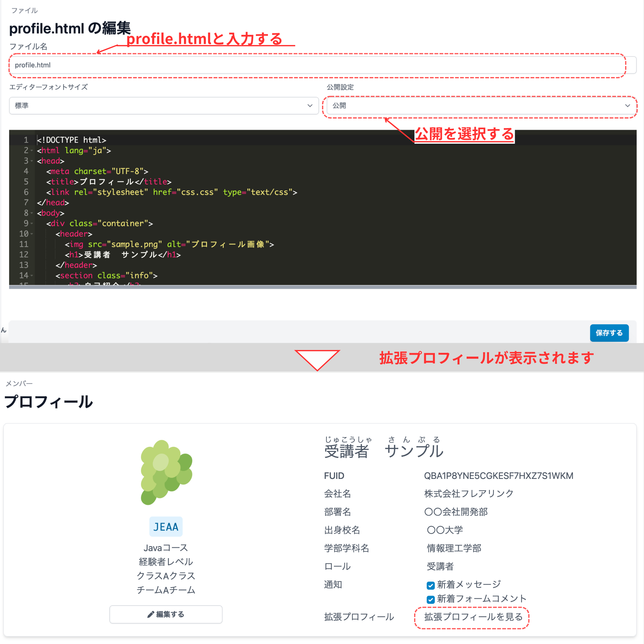644x644 pixels.
Task: Click the 保存する button
Action: click(609, 333)
